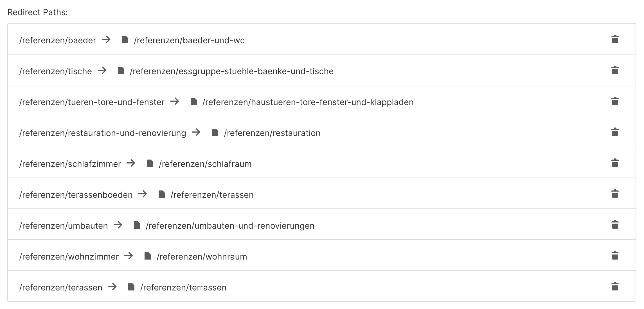Trash the /referenzen/schlafzimmer redirect
Screen dimensions: 644x309
pyautogui.click(x=615, y=163)
